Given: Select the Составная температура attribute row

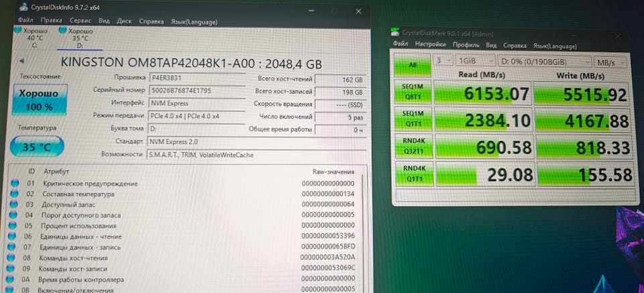Looking at the screenshot, I should (x=183, y=194).
